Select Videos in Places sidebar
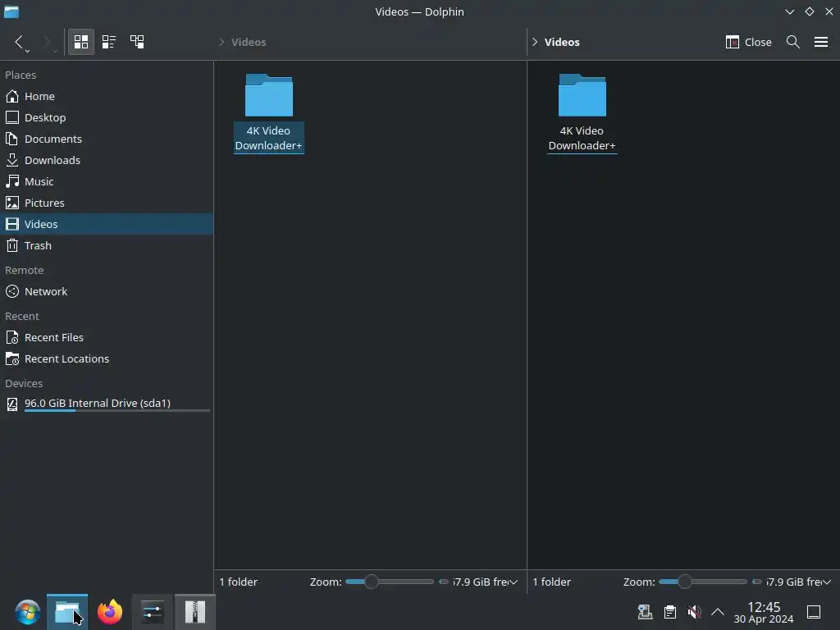The height and width of the screenshot is (630, 840). [107, 224]
